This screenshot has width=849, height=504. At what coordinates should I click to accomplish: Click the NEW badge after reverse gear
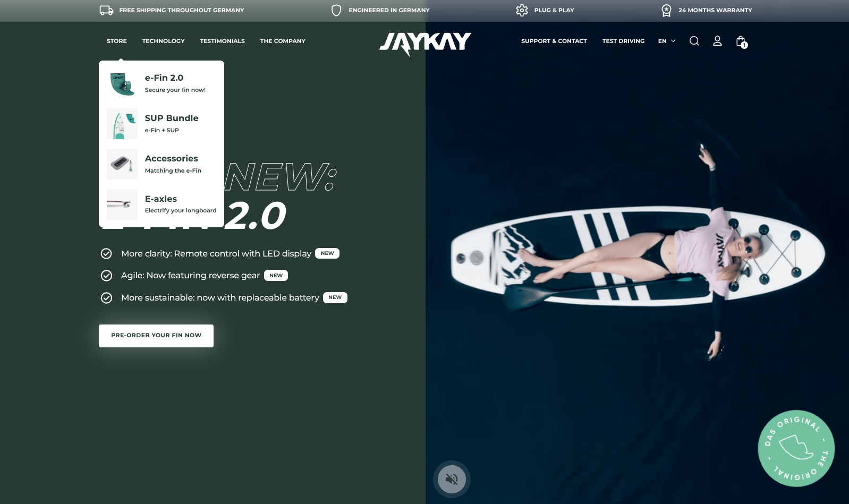point(276,276)
